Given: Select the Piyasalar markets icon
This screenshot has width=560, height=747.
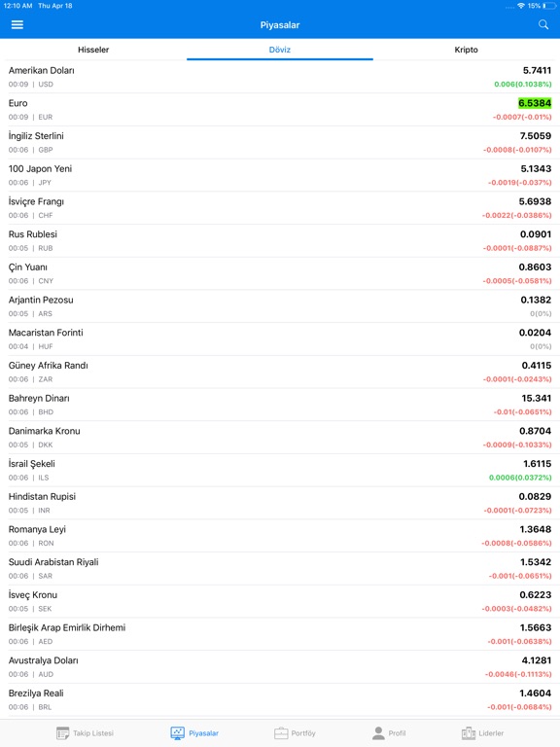Looking at the screenshot, I should click(x=177, y=732).
